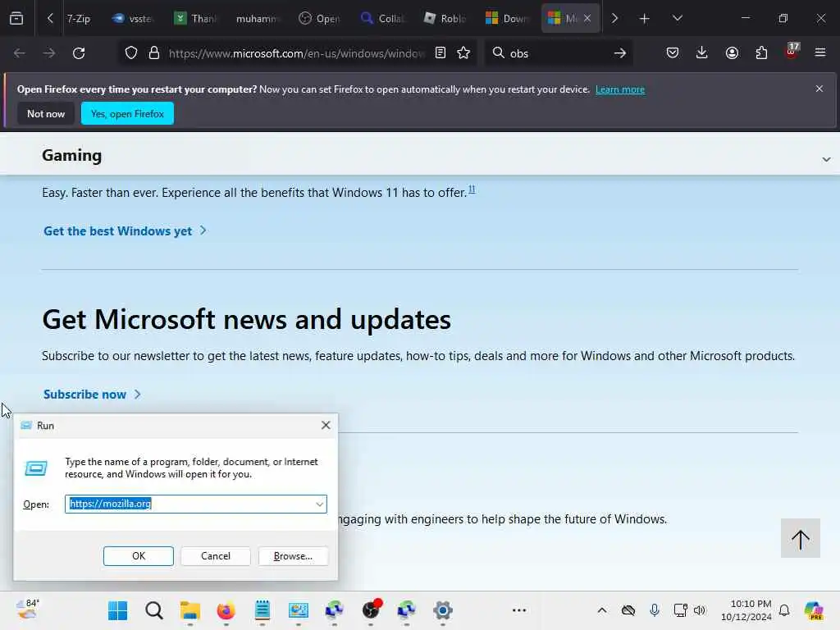
Task: Click Yes, open Firefox button
Action: pos(127,113)
